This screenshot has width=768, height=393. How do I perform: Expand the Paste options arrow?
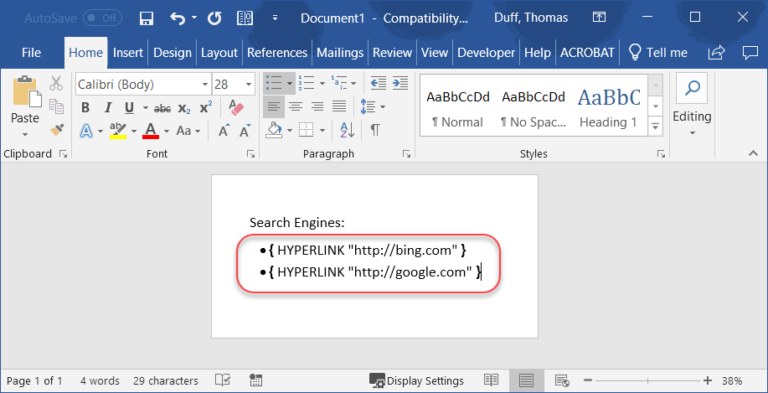pos(25,134)
